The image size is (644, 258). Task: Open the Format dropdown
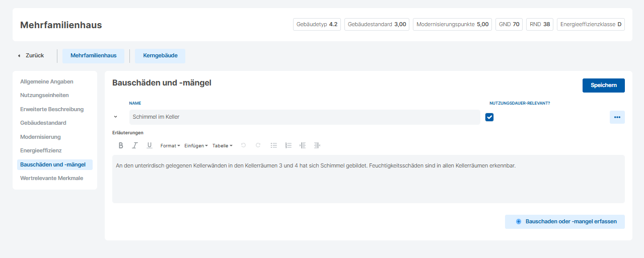pyautogui.click(x=170, y=146)
